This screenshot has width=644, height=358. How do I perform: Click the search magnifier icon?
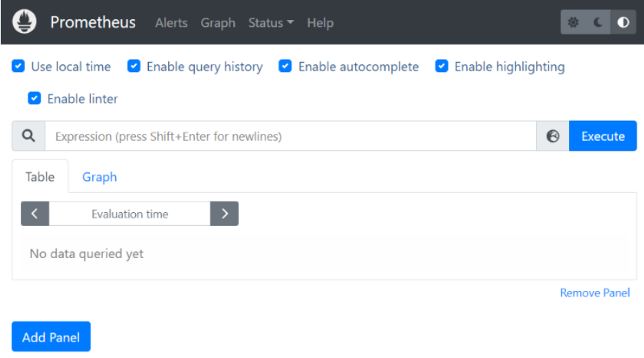pyautogui.click(x=29, y=136)
